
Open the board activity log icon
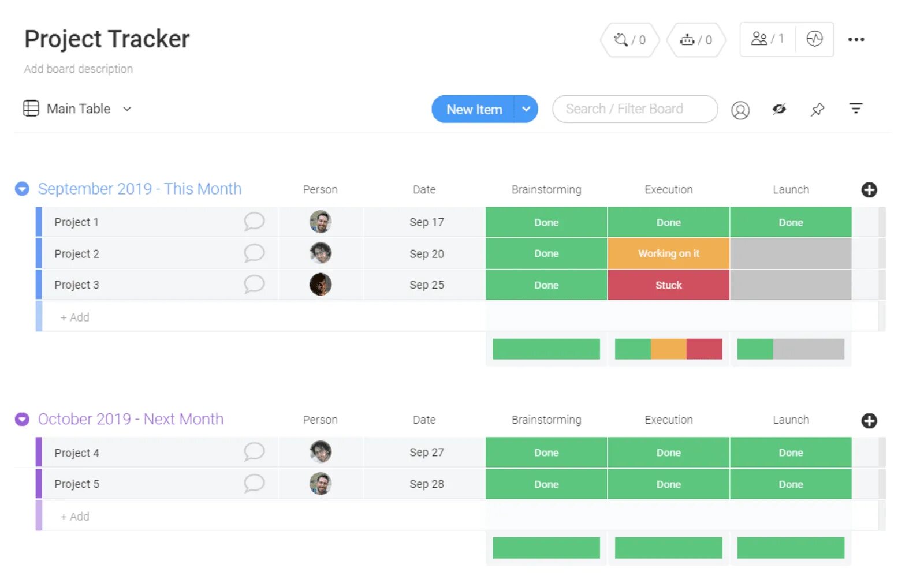point(815,39)
